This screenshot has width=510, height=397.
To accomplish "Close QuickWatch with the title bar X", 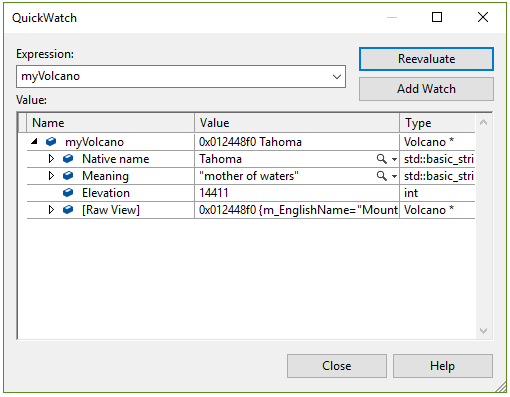I will click(483, 17).
